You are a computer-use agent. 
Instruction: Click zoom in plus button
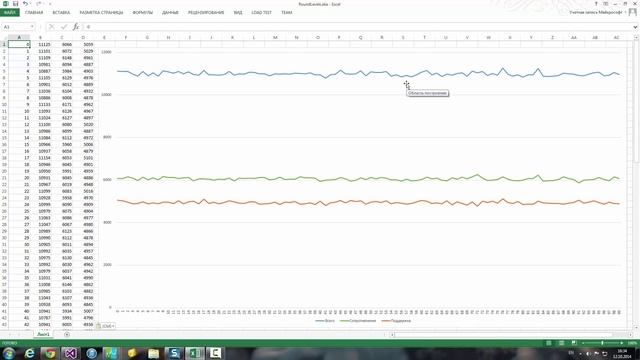click(x=622, y=343)
